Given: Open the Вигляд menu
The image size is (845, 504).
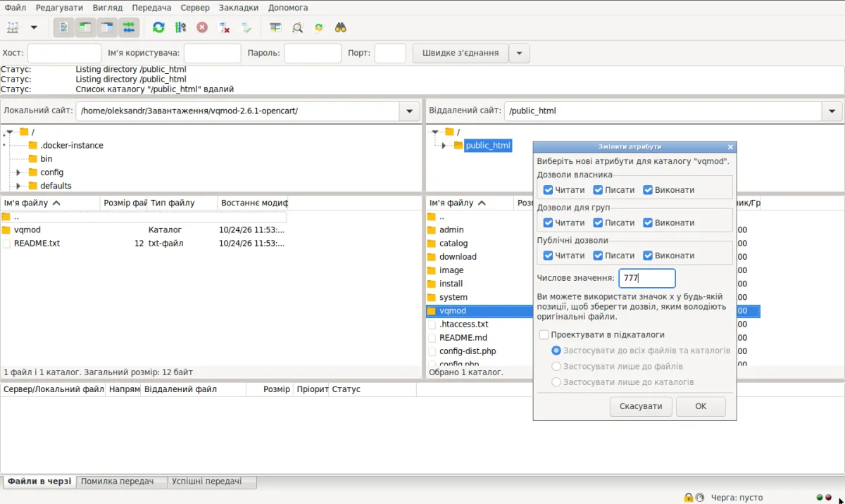Looking at the screenshot, I should tap(107, 7).
